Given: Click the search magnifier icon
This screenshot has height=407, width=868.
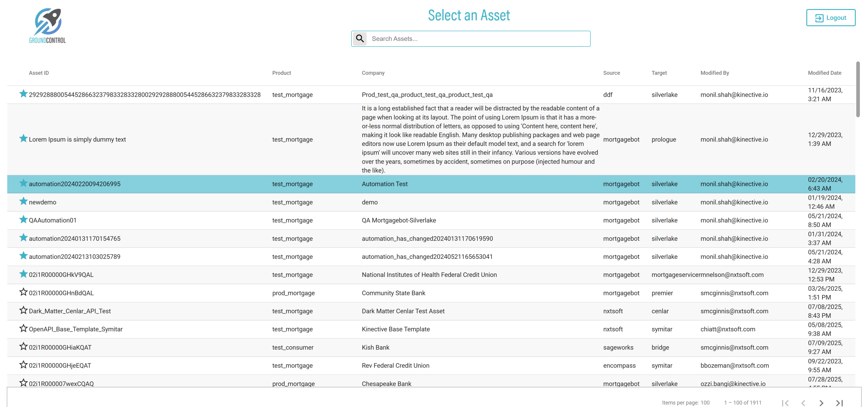Looking at the screenshot, I should click(360, 39).
